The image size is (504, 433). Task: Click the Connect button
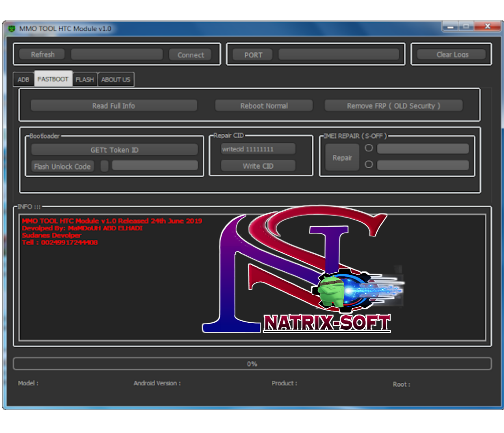pyautogui.click(x=191, y=55)
